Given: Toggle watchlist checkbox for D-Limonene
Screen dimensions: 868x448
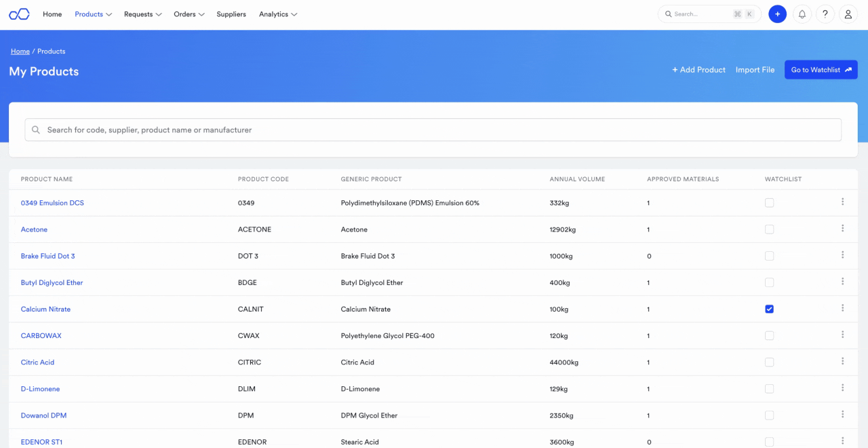Looking at the screenshot, I should point(769,389).
